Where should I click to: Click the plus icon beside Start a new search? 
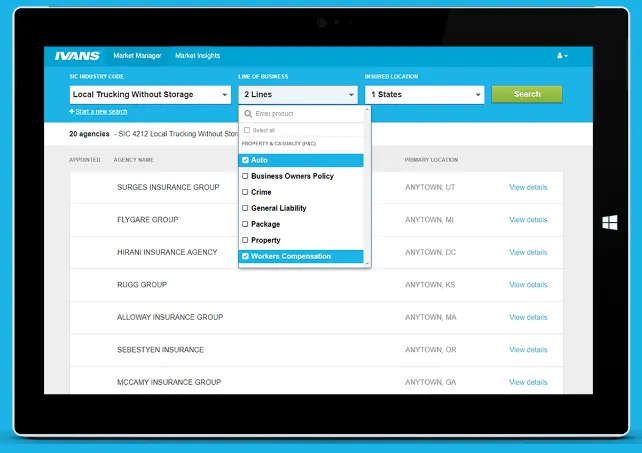tap(72, 111)
